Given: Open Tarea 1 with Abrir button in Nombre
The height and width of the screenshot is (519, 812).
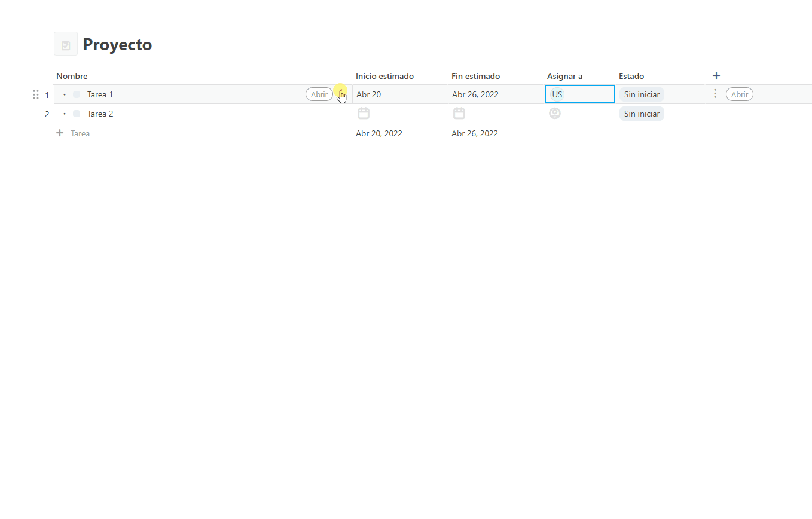Looking at the screenshot, I should click(x=319, y=94).
